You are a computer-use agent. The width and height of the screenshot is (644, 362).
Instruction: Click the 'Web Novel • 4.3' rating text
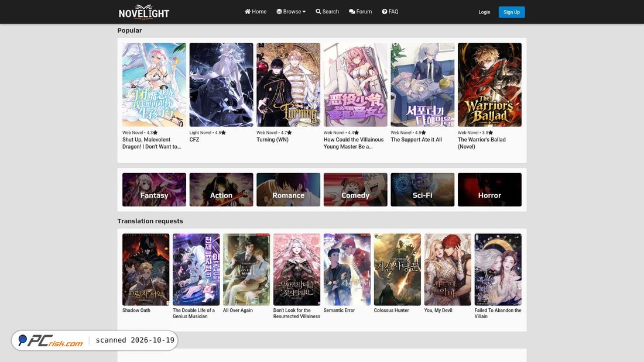140,133
